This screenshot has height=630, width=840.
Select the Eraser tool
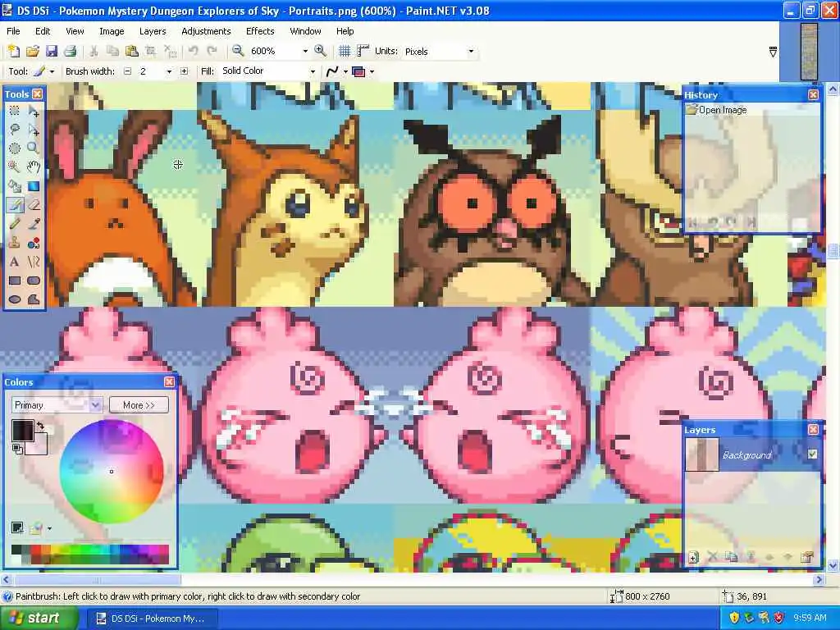[34, 204]
